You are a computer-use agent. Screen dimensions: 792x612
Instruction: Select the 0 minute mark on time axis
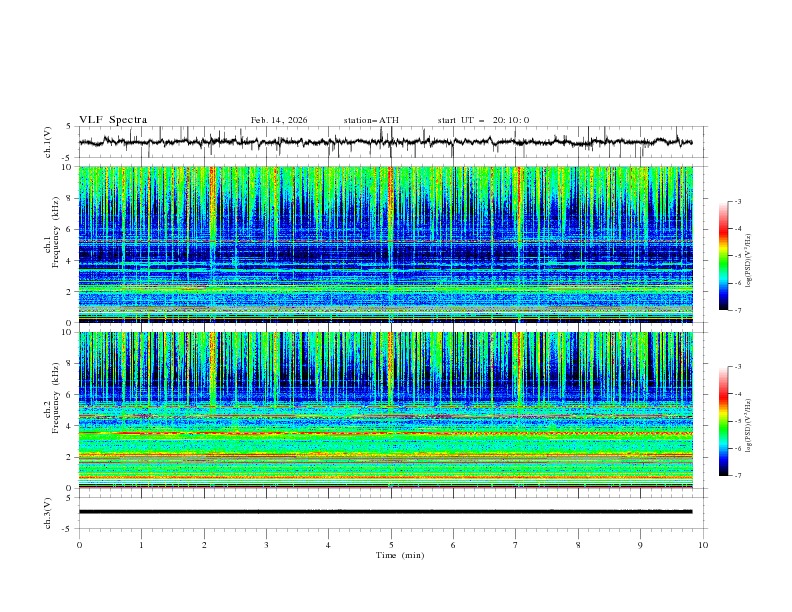tap(79, 545)
